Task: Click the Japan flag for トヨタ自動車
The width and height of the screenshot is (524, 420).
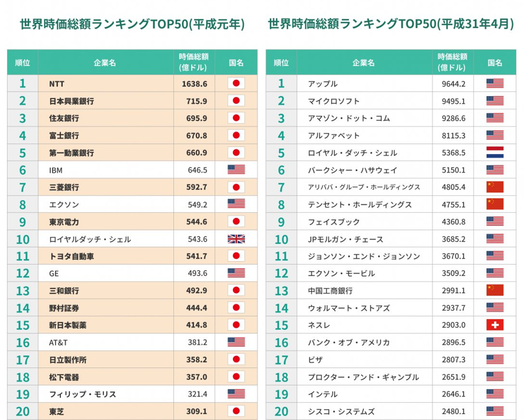Action: click(x=236, y=256)
